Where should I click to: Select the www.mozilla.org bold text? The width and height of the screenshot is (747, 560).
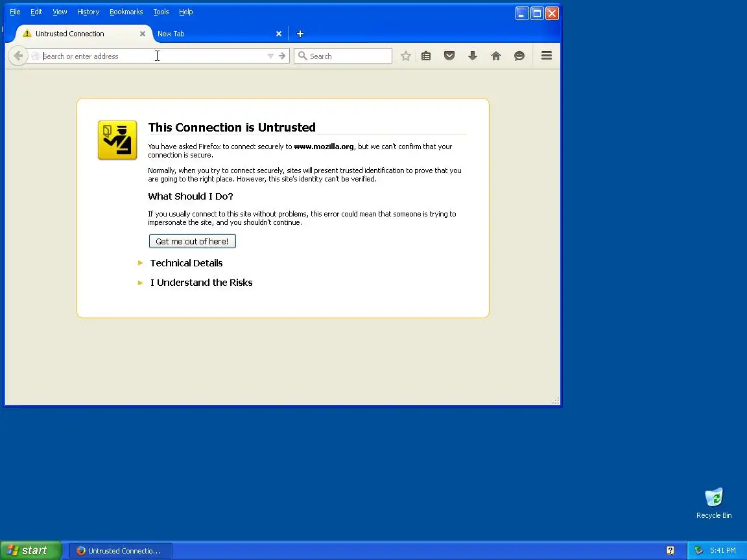coord(324,146)
